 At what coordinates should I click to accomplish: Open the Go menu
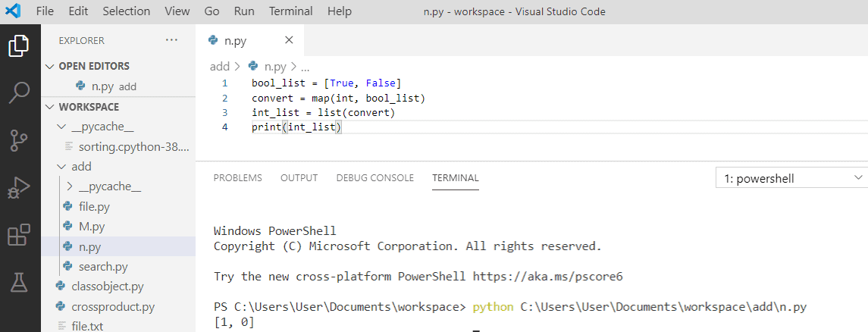[x=212, y=11]
